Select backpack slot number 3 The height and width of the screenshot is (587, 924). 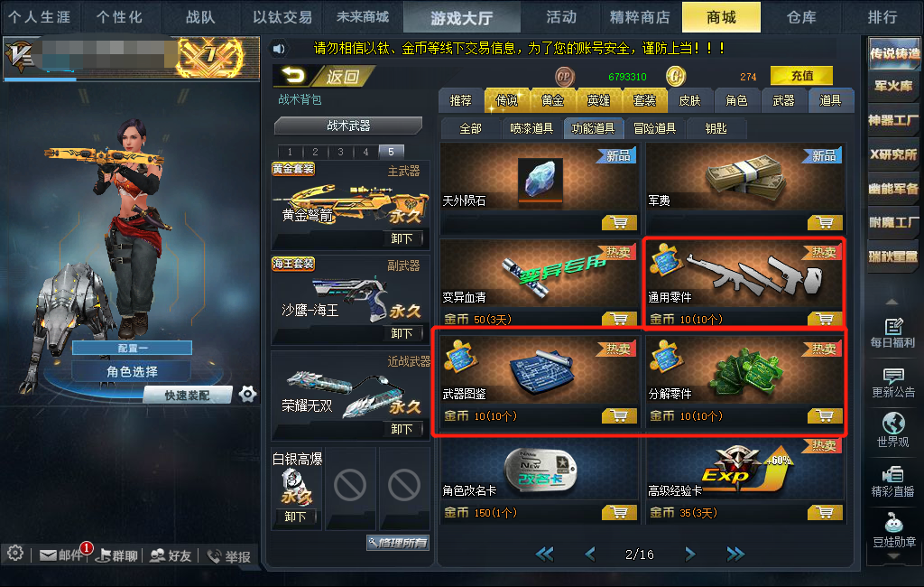pyautogui.click(x=340, y=152)
